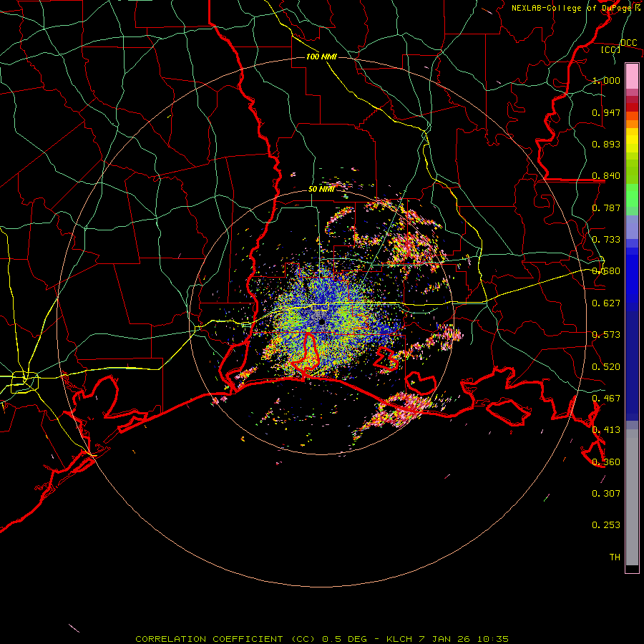Select the 0.680 scale value
Viewport: 644px width, 644px height.
[x=606, y=271]
